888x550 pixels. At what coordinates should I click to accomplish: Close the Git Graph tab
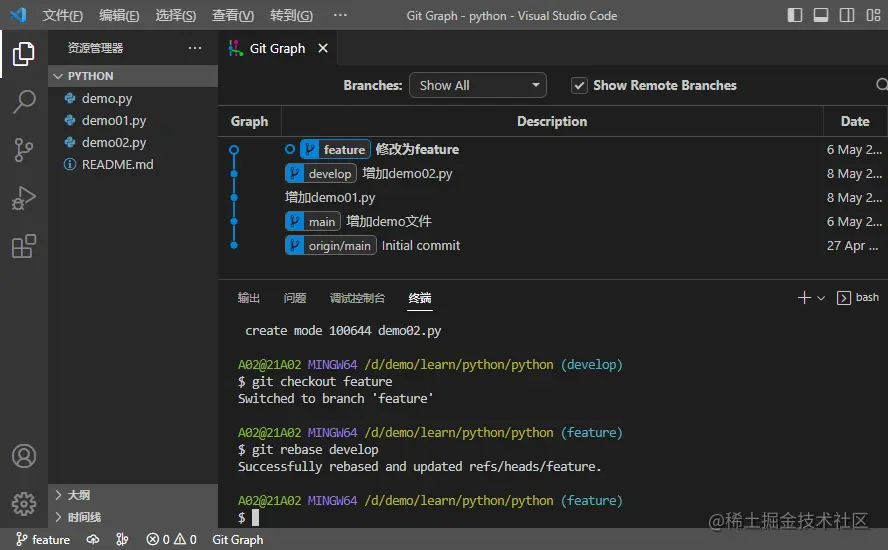[323, 48]
